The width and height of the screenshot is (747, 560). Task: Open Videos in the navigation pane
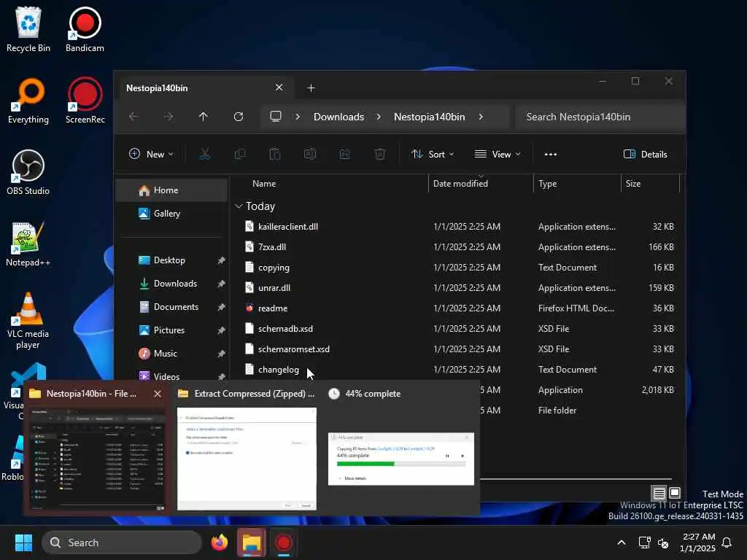coord(171,377)
